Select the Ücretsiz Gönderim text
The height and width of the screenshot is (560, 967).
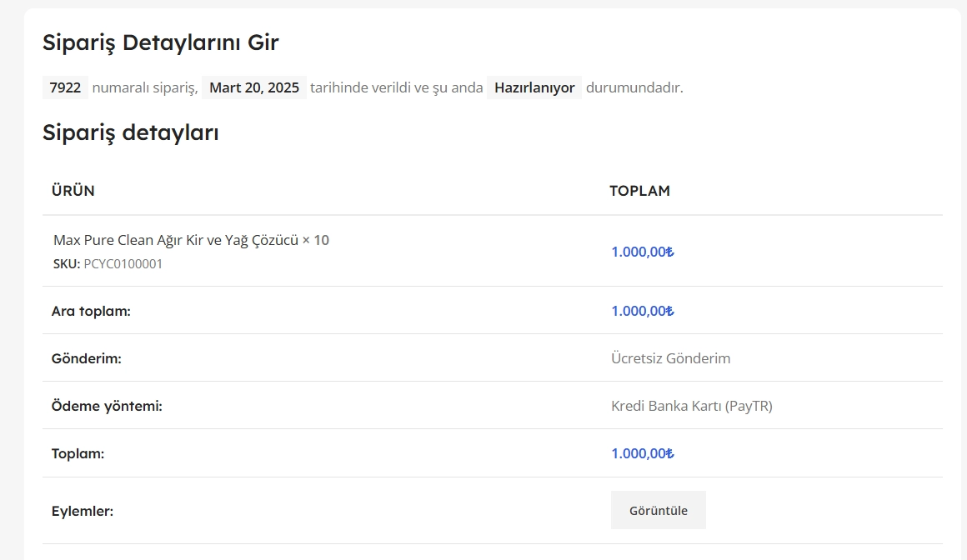point(670,358)
